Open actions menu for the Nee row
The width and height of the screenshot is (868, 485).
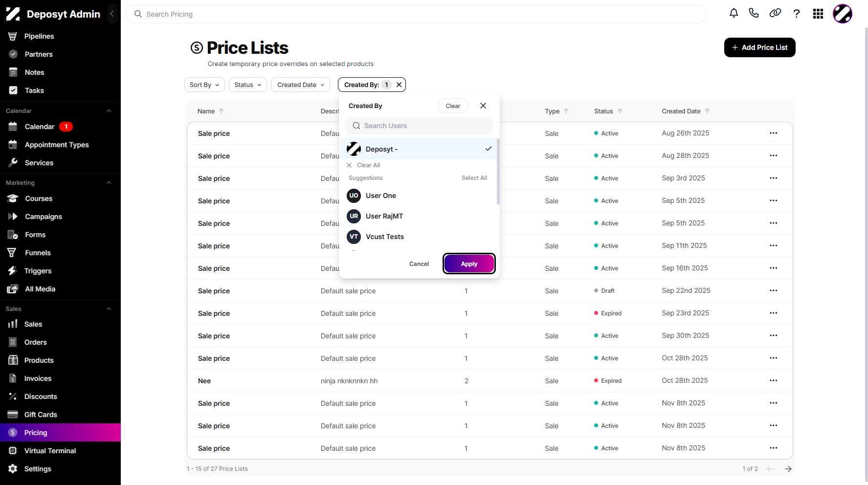click(774, 380)
